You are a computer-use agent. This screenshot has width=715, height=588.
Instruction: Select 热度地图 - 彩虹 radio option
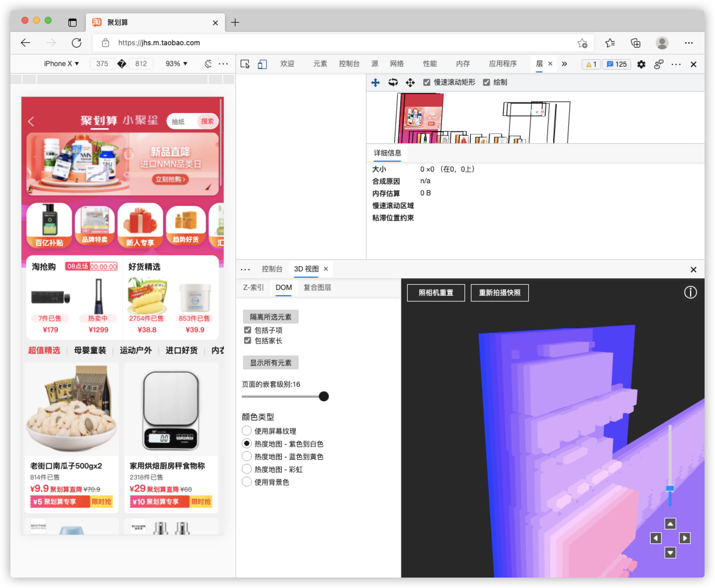coord(246,469)
